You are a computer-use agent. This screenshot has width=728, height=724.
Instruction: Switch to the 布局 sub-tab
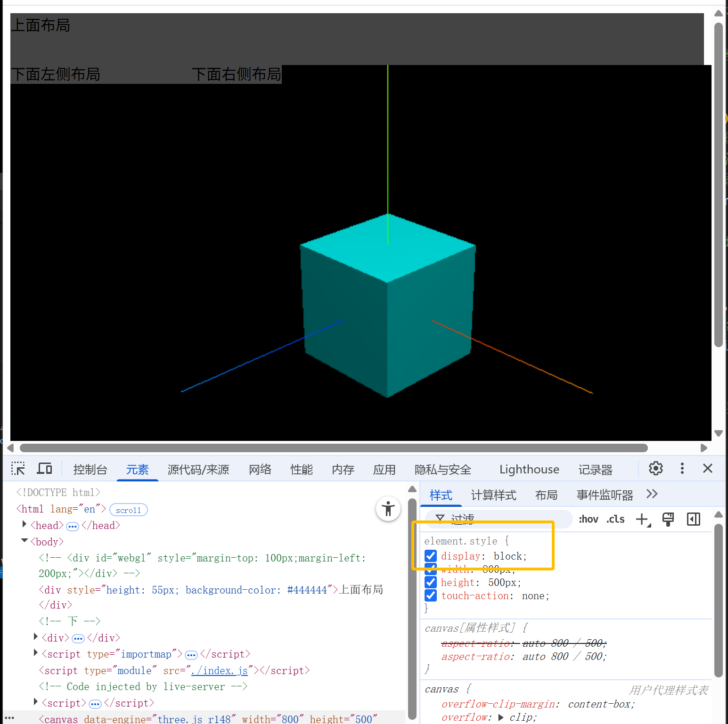click(547, 495)
